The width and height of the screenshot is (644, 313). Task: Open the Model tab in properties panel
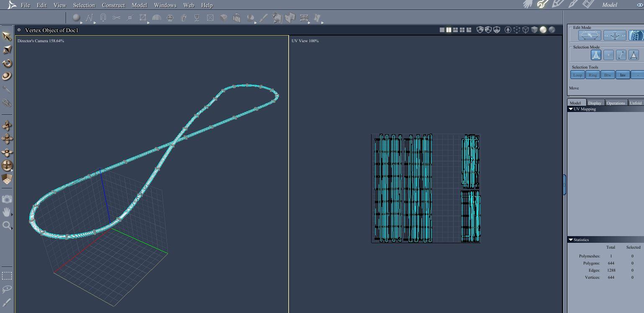pyautogui.click(x=576, y=103)
